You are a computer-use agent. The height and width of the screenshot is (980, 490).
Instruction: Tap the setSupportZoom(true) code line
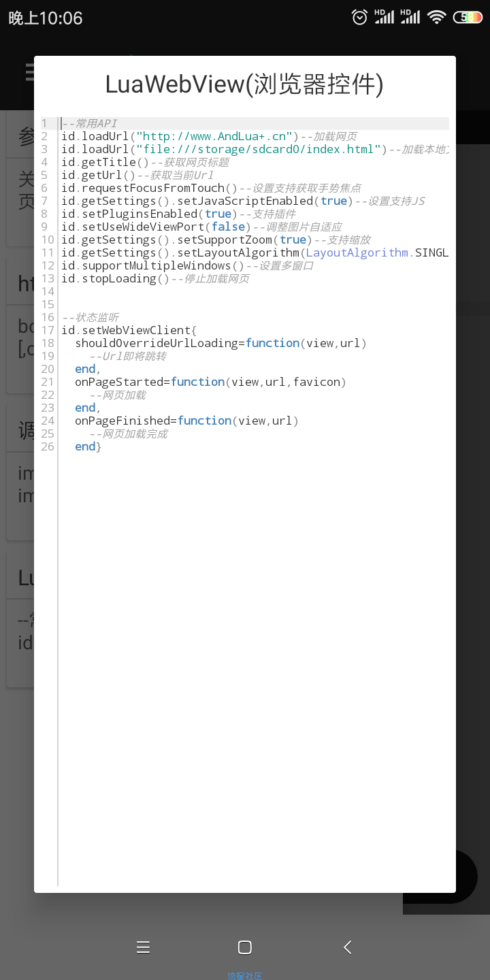(216, 240)
